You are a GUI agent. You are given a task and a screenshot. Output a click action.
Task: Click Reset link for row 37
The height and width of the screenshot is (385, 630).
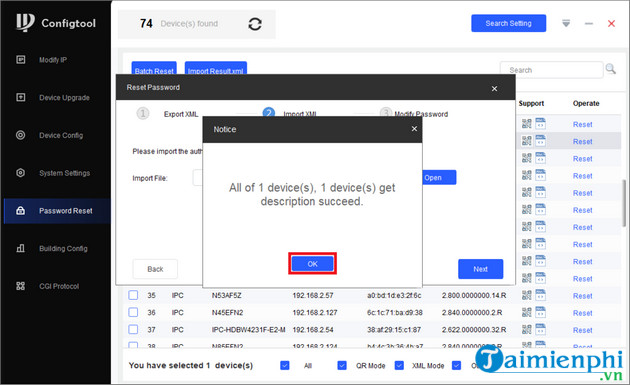tap(583, 330)
